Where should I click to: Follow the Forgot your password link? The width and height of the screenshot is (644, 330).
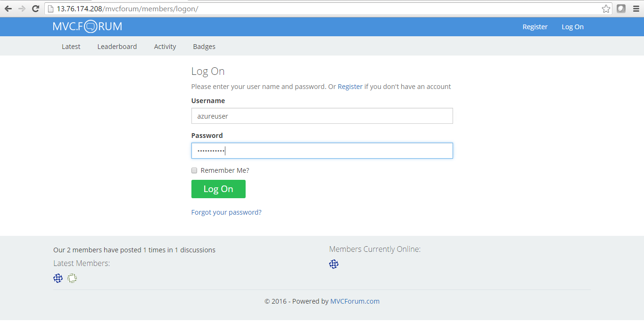point(226,212)
